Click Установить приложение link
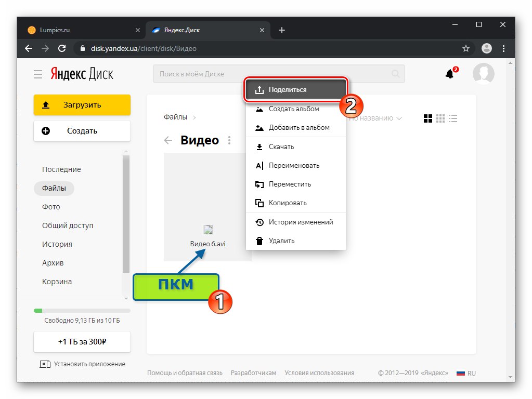The height and width of the screenshot is (399, 532). pos(83,364)
